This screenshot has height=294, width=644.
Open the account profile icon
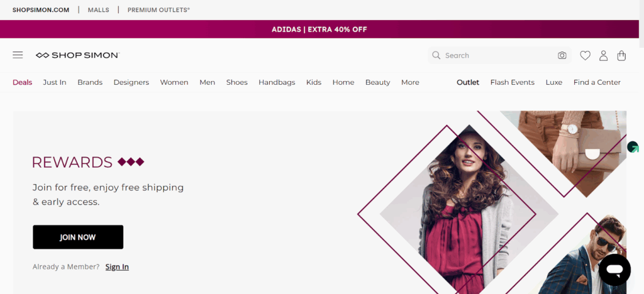[603, 55]
